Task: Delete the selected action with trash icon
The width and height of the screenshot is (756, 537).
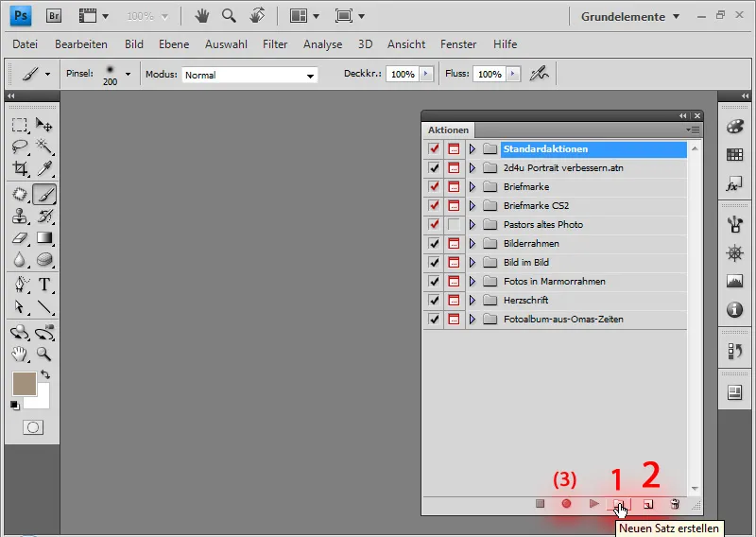Action: (675, 504)
